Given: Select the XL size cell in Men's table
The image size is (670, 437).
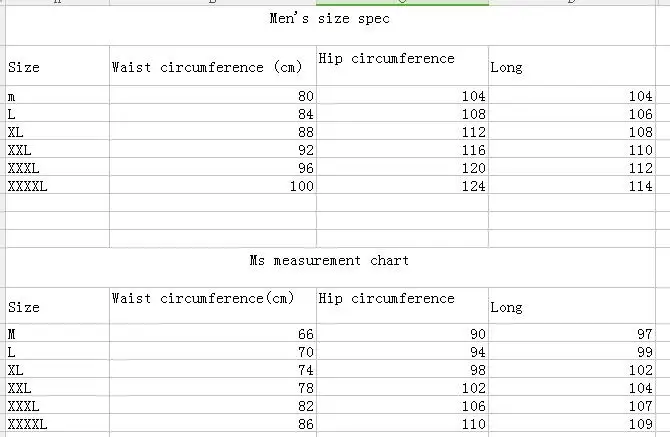Looking at the screenshot, I should click(x=57, y=131).
